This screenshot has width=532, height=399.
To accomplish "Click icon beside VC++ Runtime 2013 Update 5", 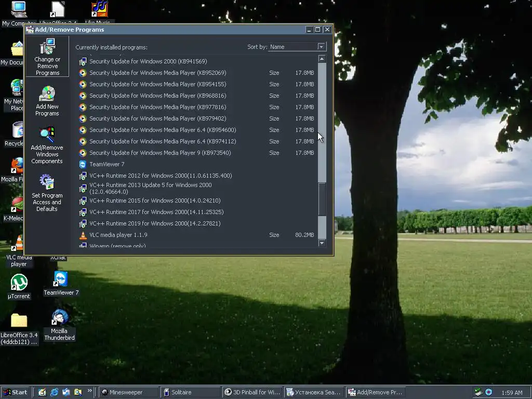I will click(83, 188).
